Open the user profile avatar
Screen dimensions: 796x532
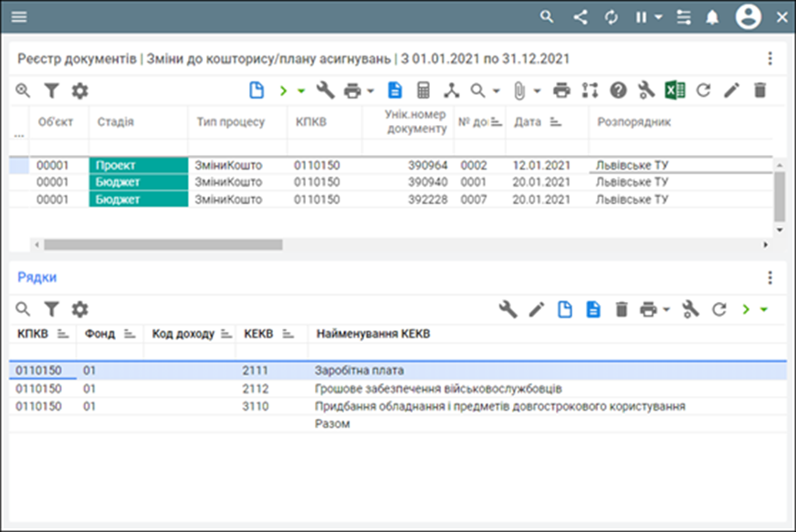point(749,16)
